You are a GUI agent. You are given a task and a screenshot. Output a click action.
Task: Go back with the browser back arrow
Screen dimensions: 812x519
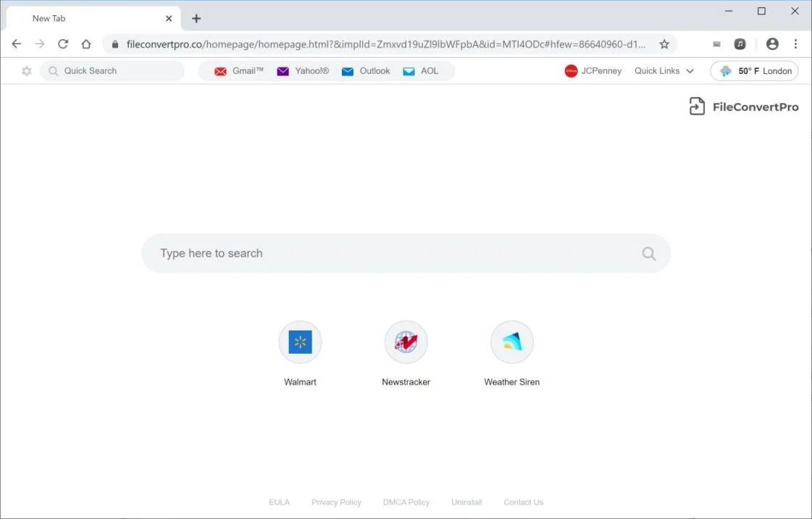17,44
